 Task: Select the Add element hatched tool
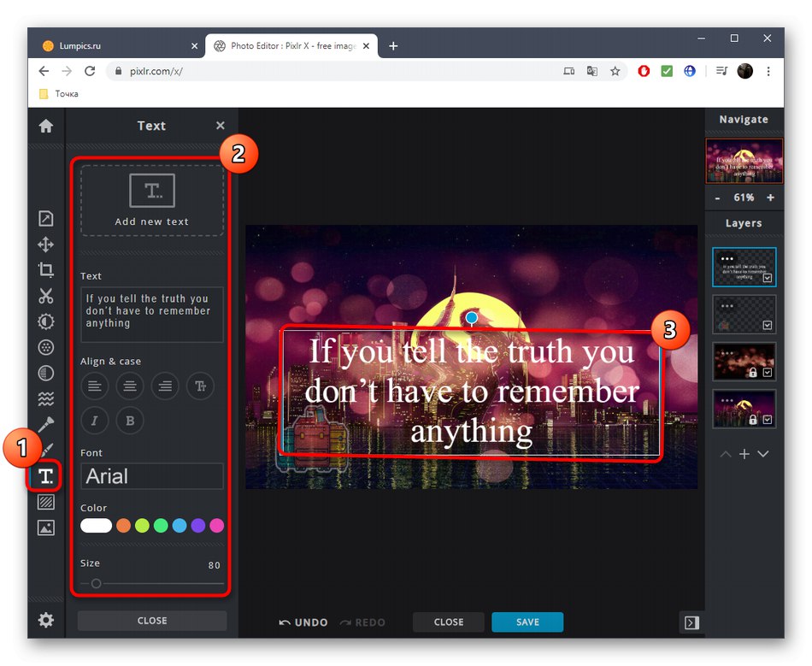point(45,502)
